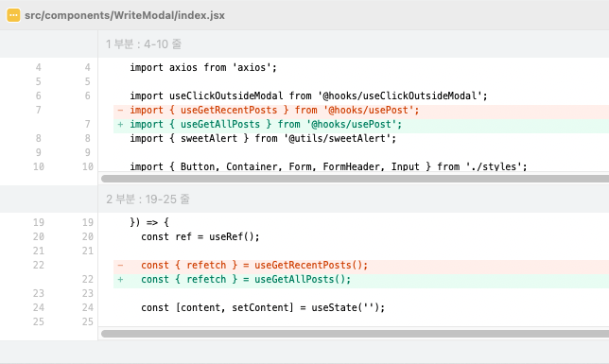The image size is (609, 364).
Task: Select the useClickOutsideModal import line
Action: click(x=308, y=95)
